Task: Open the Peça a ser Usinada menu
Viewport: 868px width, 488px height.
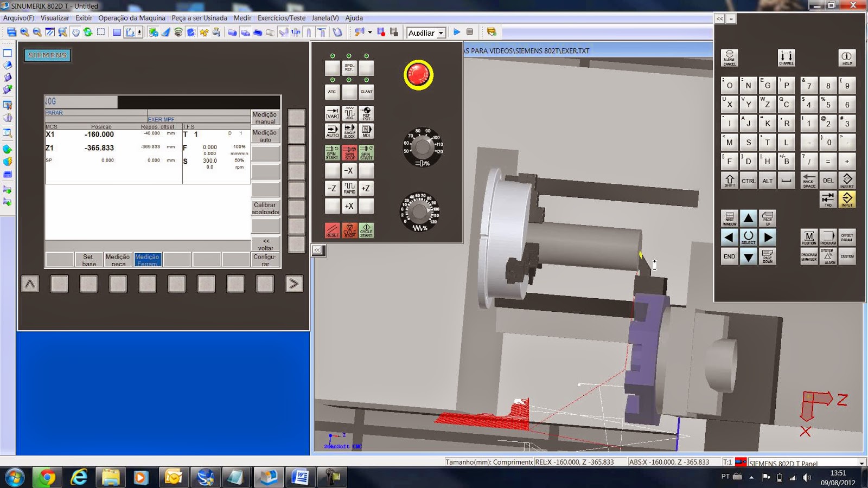Action: pyautogui.click(x=199, y=18)
